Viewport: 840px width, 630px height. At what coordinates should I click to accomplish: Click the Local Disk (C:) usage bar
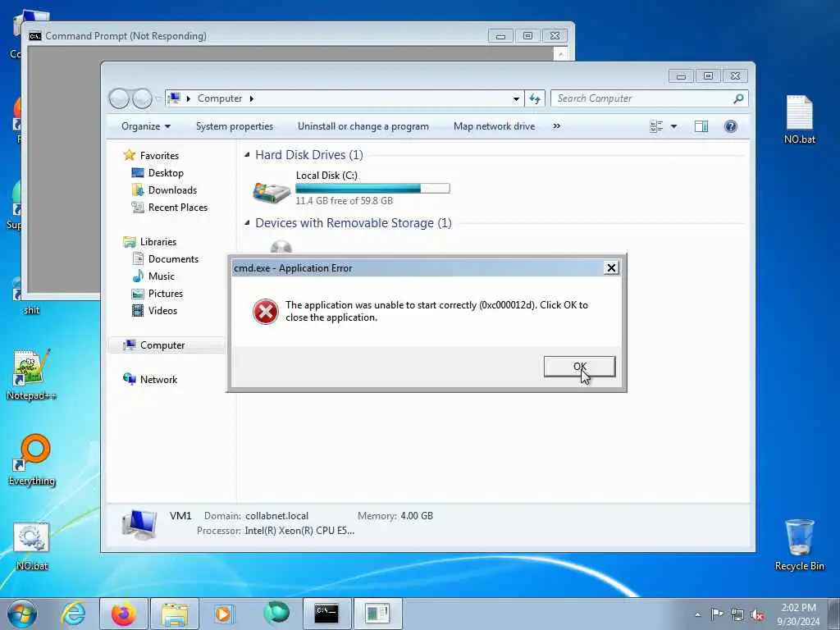pos(372,188)
